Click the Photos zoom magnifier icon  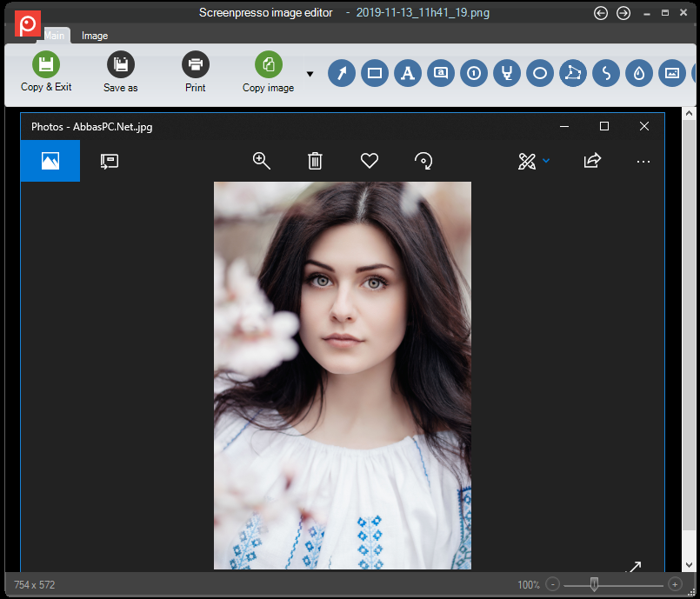pos(261,161)
